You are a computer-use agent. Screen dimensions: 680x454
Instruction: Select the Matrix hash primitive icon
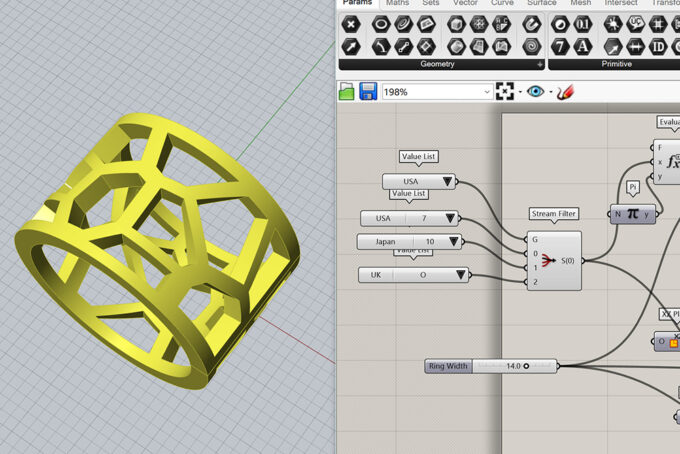[x=658, y=24]
